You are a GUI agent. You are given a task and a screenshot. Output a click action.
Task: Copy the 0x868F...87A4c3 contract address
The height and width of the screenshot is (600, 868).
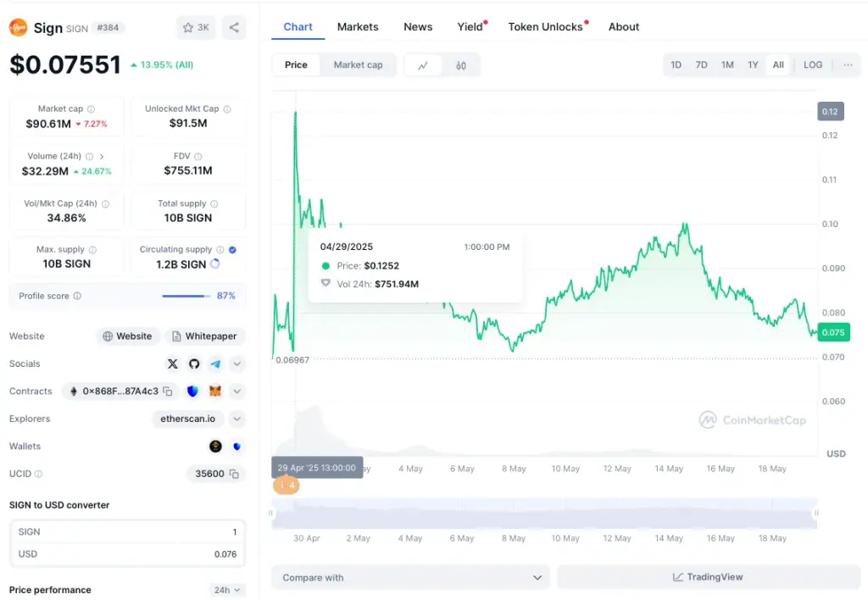tap(168, 392)
